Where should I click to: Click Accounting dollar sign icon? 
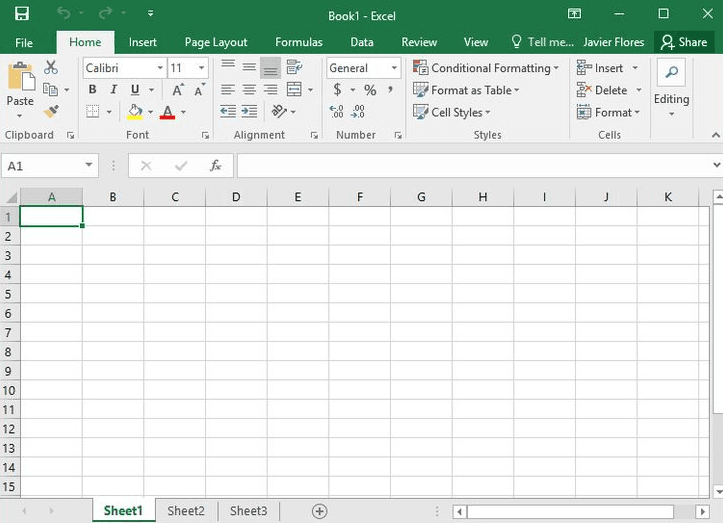click(338, 89)
